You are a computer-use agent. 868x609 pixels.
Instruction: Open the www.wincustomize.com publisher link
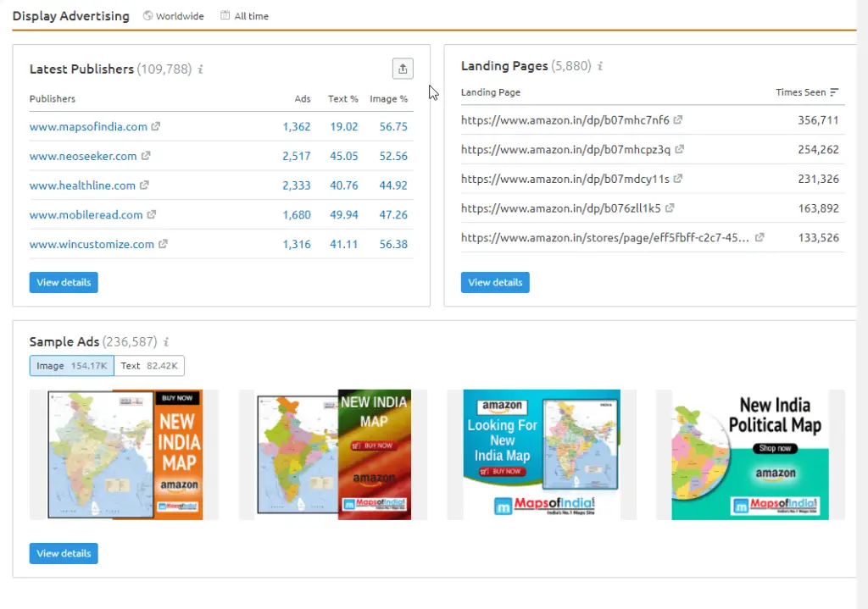(x=92, y=244)
